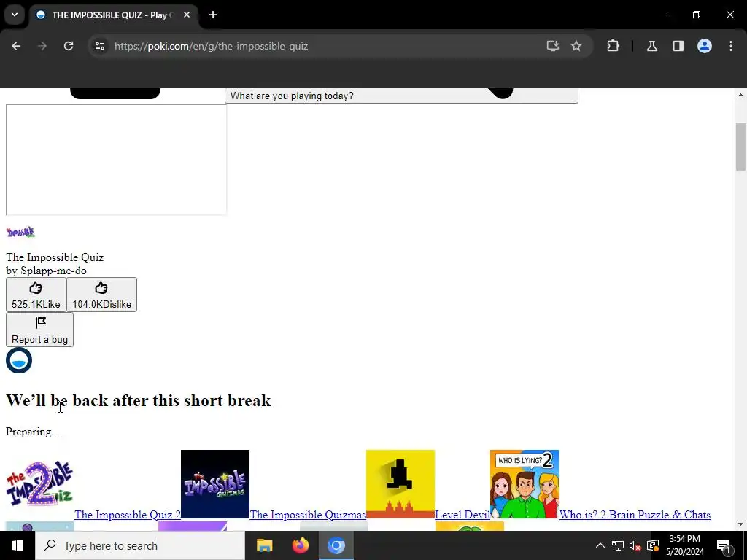Click The Impossible Quizmas thumbnail
747x560 pixels.
point(215,484)
